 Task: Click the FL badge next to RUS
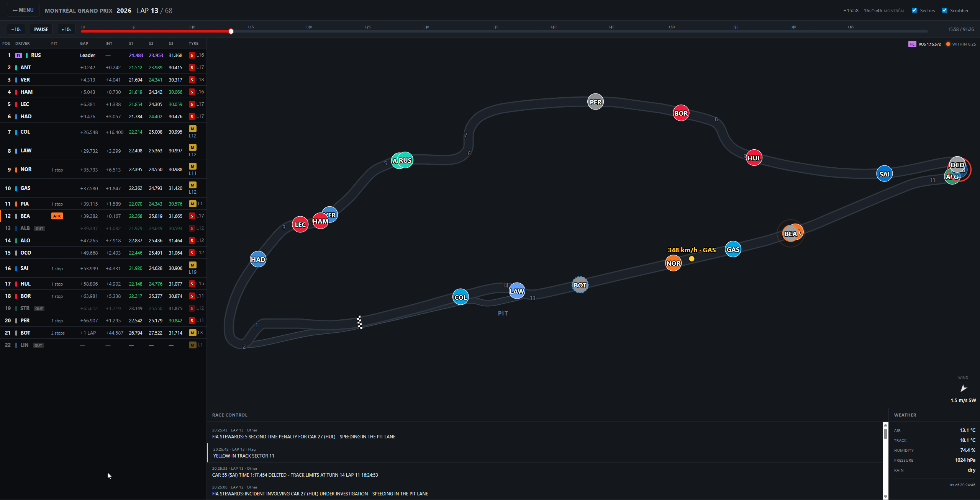(x=19, y=56)
